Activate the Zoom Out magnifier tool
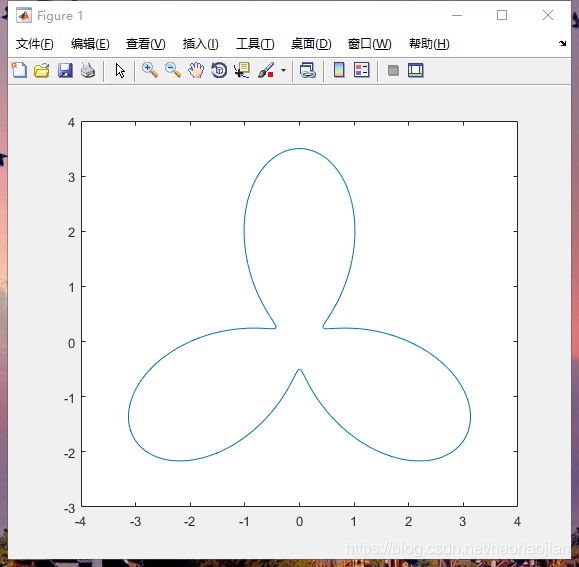579x567 pixels. tap(173, 70)
